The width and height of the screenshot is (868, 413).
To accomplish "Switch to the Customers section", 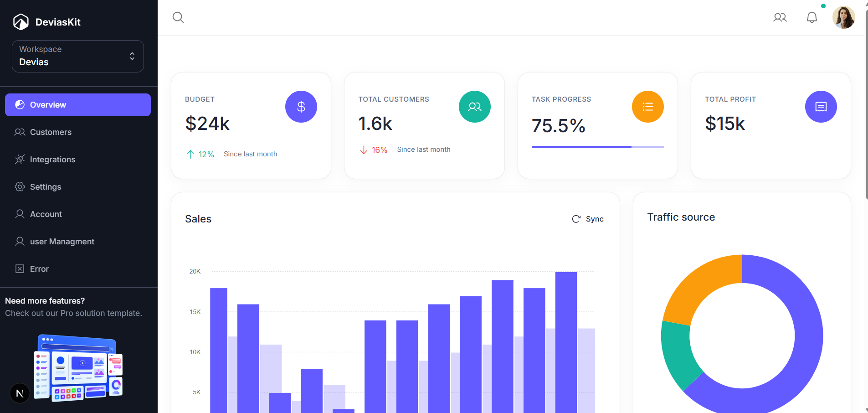I will pyautogui.click(x=50, y=132).
